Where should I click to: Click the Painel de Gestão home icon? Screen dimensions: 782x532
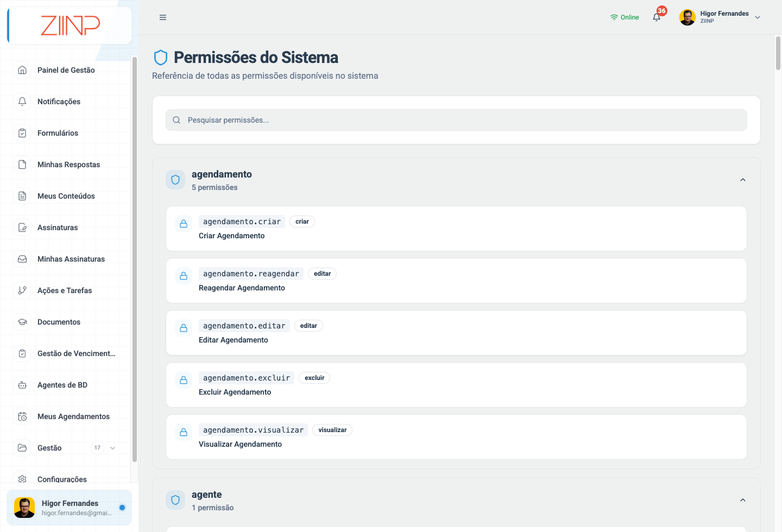coord(22,70)
